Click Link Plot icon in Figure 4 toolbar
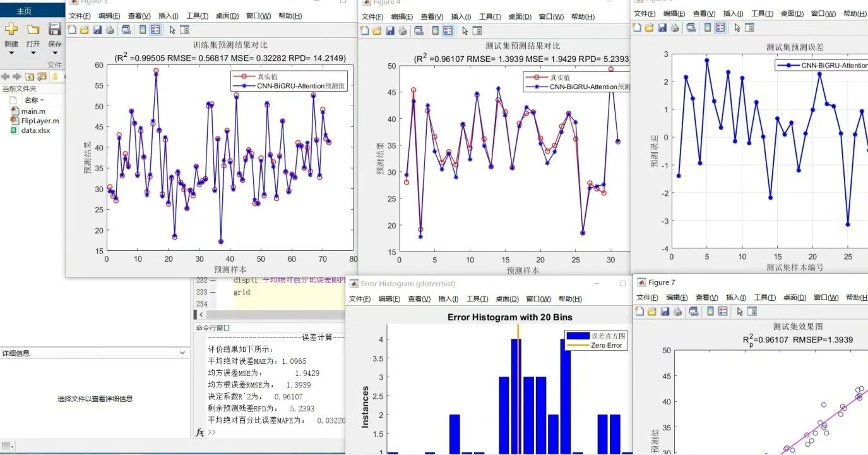868x455 pixels. [419, 30]
